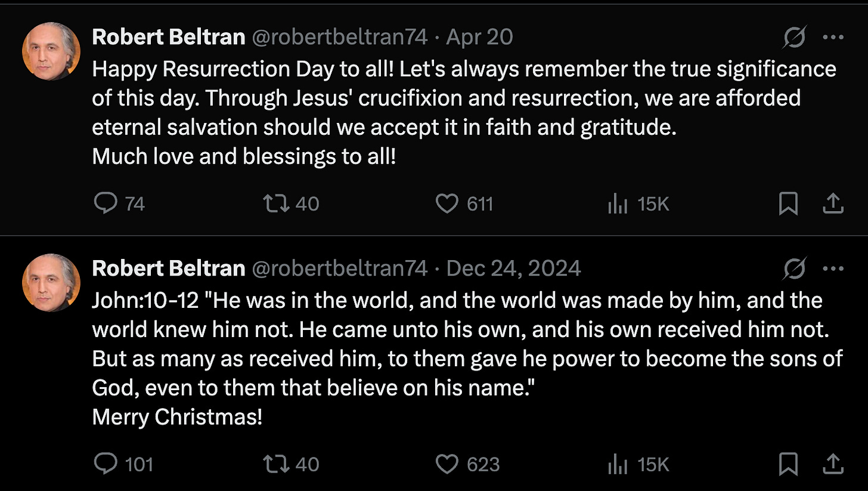Viewport: 868px width, 491px height.
Task: Open Grok icon on Apr 20 tweet
Action: coord(795,37)
